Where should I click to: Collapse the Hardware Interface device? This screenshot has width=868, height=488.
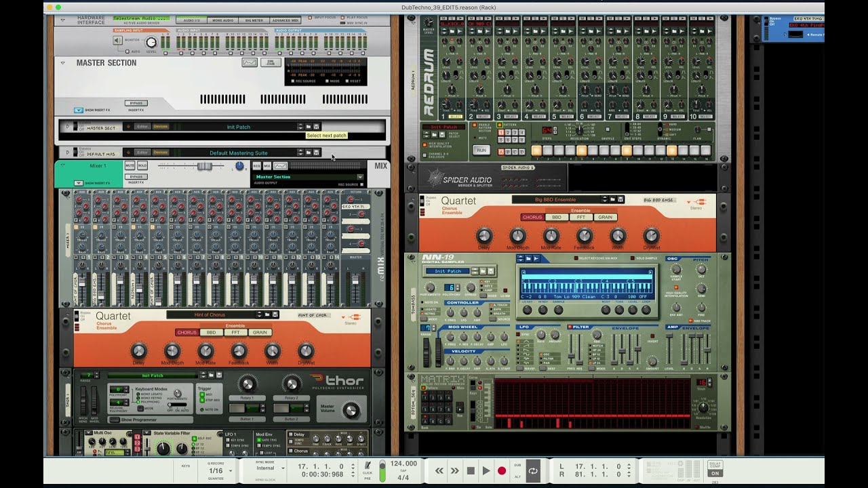pyautogui.click(x=62, y=20)
